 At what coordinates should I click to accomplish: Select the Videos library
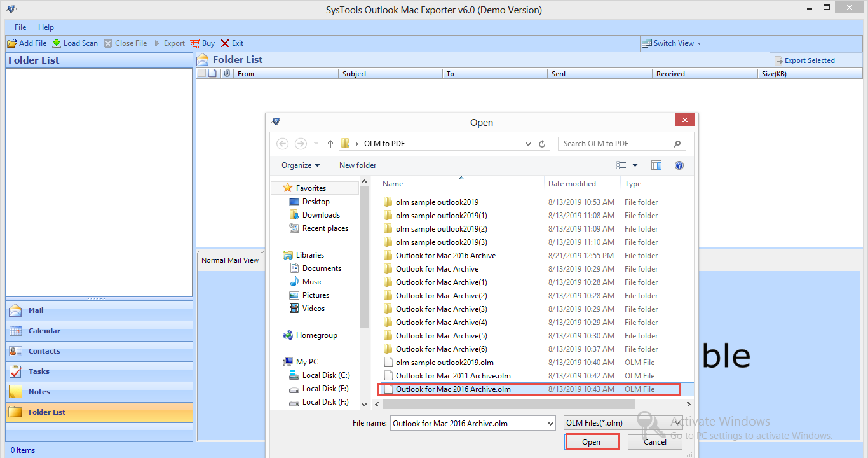pyautogui.click(x=313, y=309)
